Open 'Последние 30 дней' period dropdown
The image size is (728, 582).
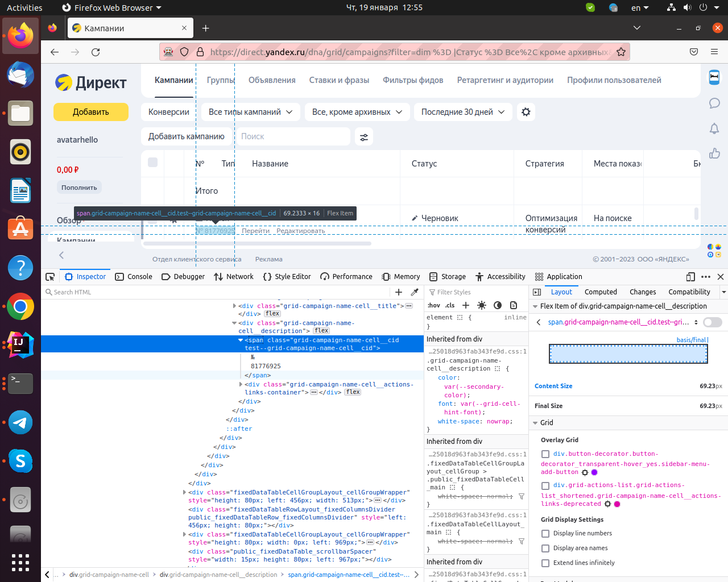click(463, 112)
